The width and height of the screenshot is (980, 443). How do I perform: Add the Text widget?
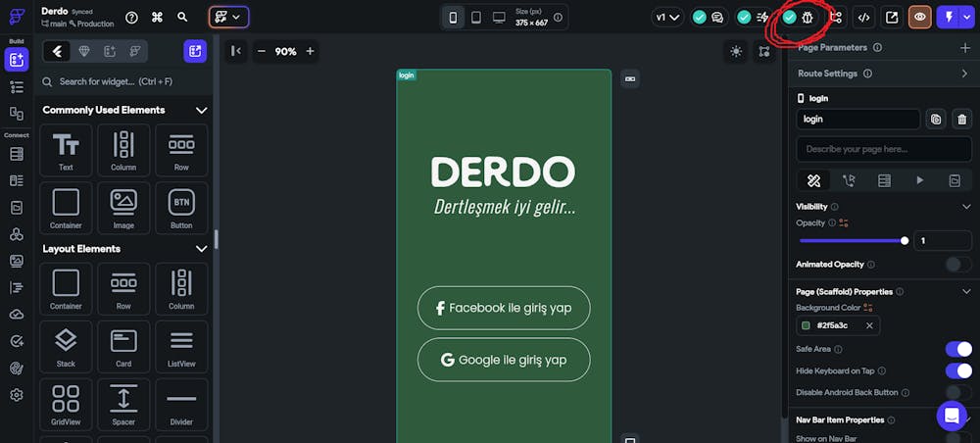[66, 150]
